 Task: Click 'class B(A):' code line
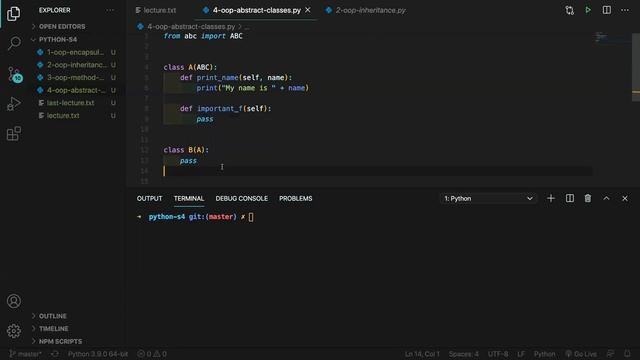[x=186, y=150]
